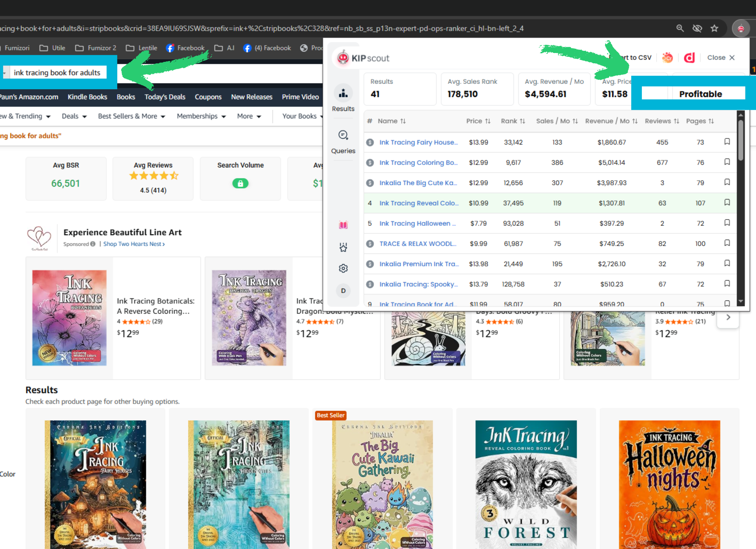
Task: Click the dollar icon on Inkalia The Big Cute Ka row
Action: [370, 183]
